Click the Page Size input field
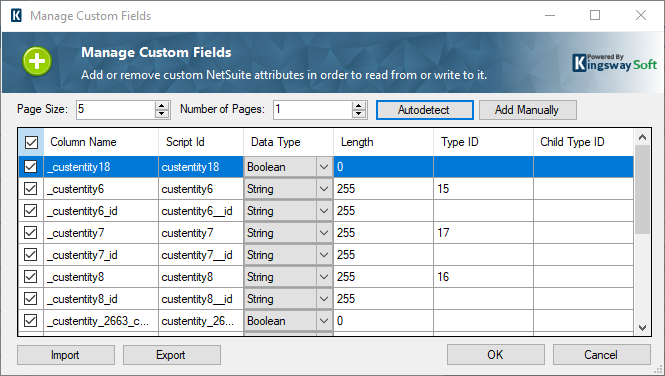This screenshot has width=665, height=376. click(116, 110)
